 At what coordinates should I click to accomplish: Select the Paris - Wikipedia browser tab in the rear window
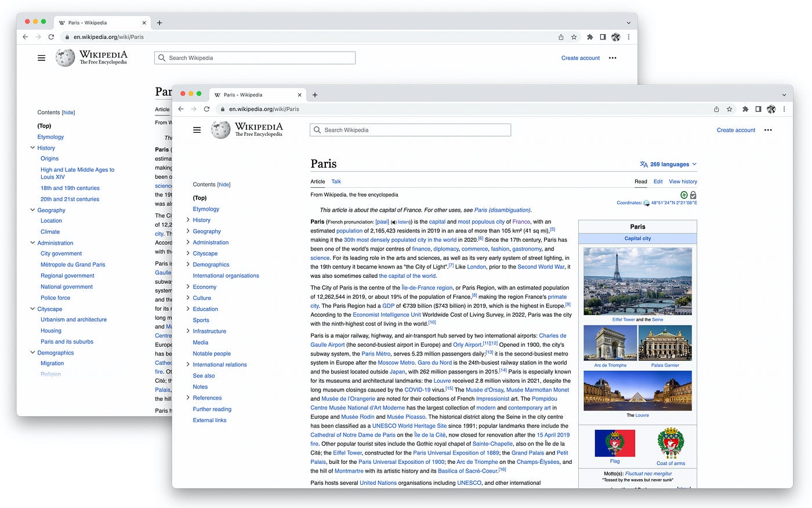coord(102,23)
